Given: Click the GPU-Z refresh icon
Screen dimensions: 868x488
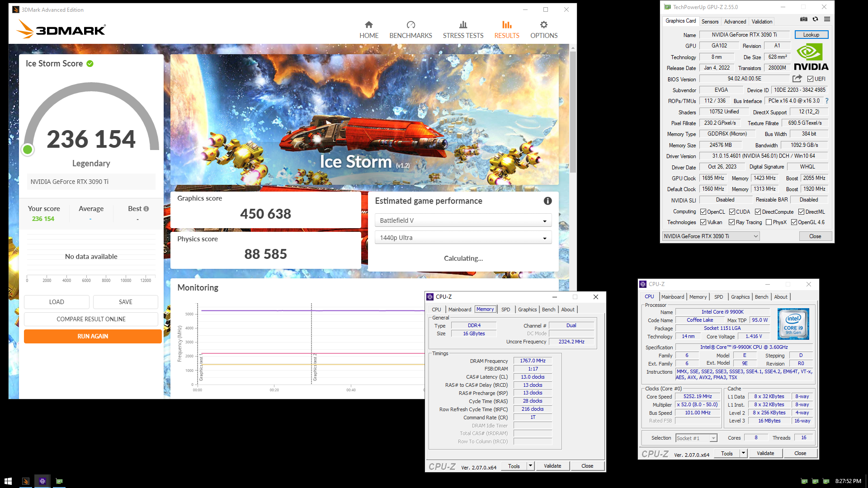Looking at the screenshot, I should click(815, 19).
